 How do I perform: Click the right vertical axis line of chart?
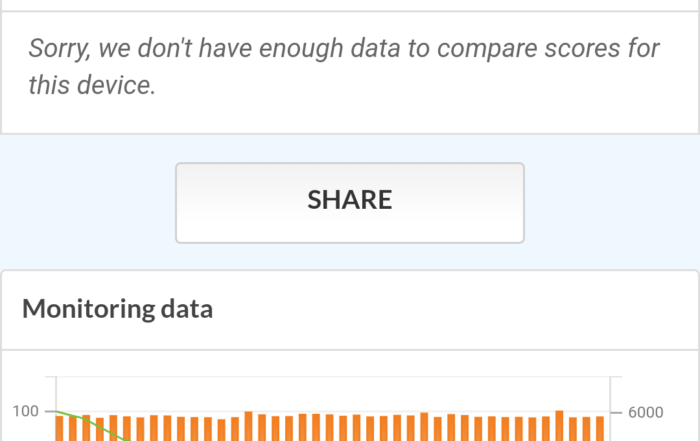pyautogui.click(x=610, y=395)
